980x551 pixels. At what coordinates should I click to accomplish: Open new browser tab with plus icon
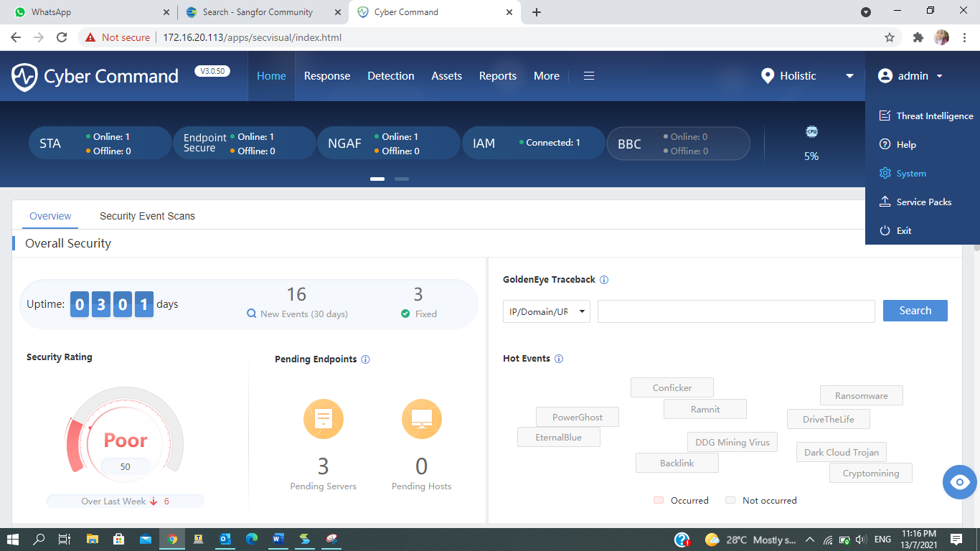(537, 12)
